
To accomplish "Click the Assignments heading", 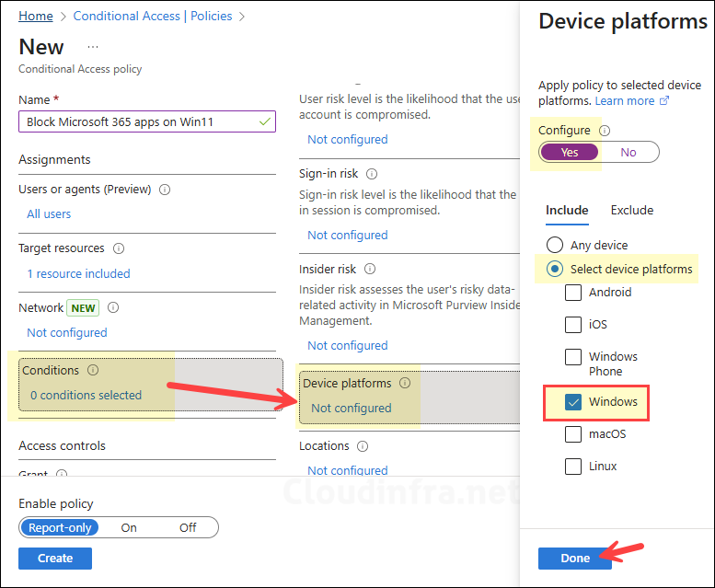I will click(x=54, y=159).
